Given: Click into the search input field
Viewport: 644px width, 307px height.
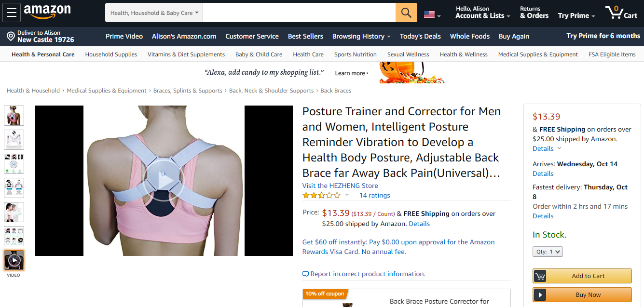Looking at the screenshot, I should coord(299,13).
